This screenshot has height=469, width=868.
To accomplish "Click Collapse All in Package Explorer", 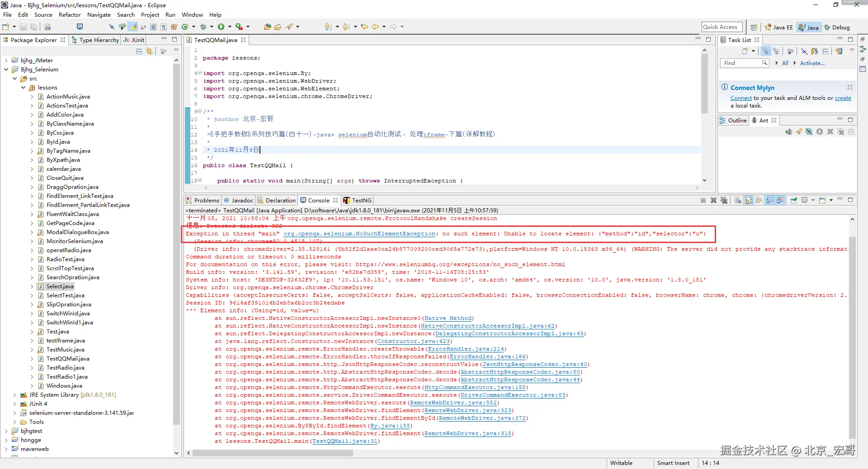I will [139, 52].
